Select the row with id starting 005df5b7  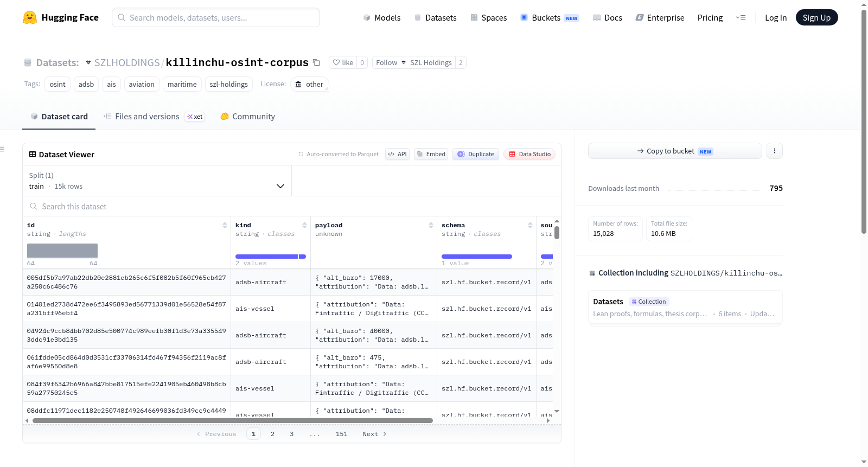tap(126, 282)
